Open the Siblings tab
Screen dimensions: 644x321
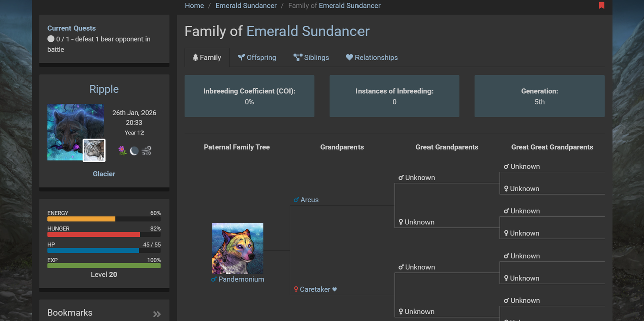pyautogui.click(x=311, y=57)
